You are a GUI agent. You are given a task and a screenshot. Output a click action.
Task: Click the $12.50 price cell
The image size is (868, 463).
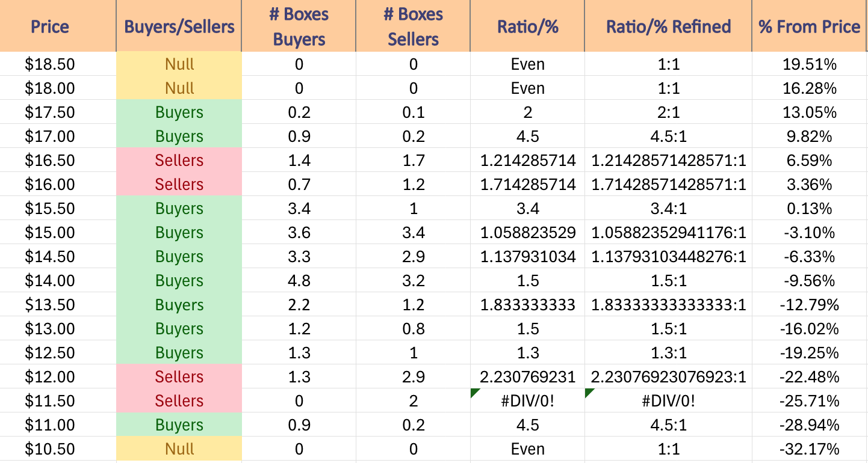tap(58, 353)
